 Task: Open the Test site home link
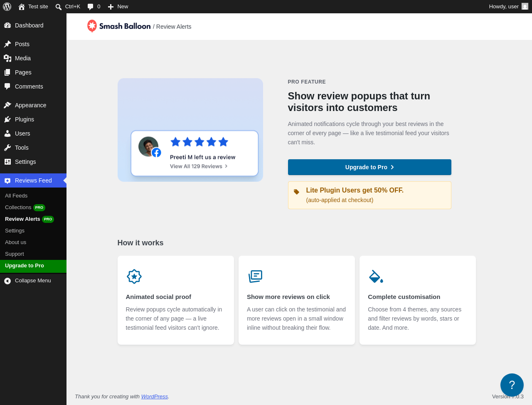(x=33, y=7)
